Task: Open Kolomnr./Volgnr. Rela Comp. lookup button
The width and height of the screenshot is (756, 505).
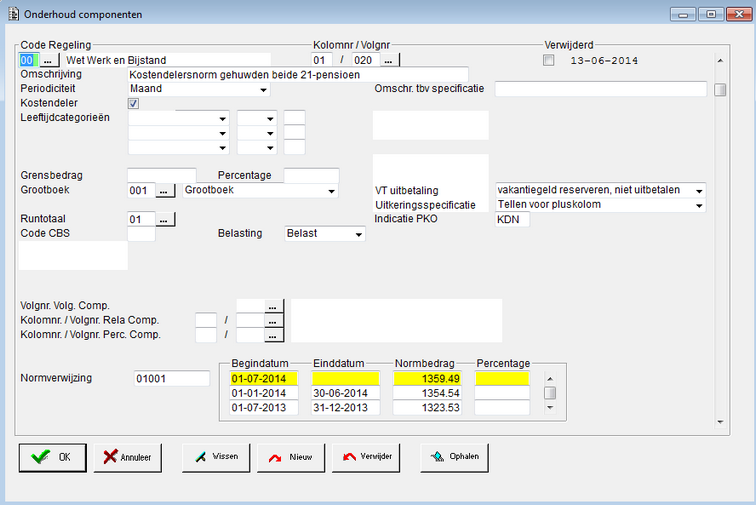Action: 273,321
